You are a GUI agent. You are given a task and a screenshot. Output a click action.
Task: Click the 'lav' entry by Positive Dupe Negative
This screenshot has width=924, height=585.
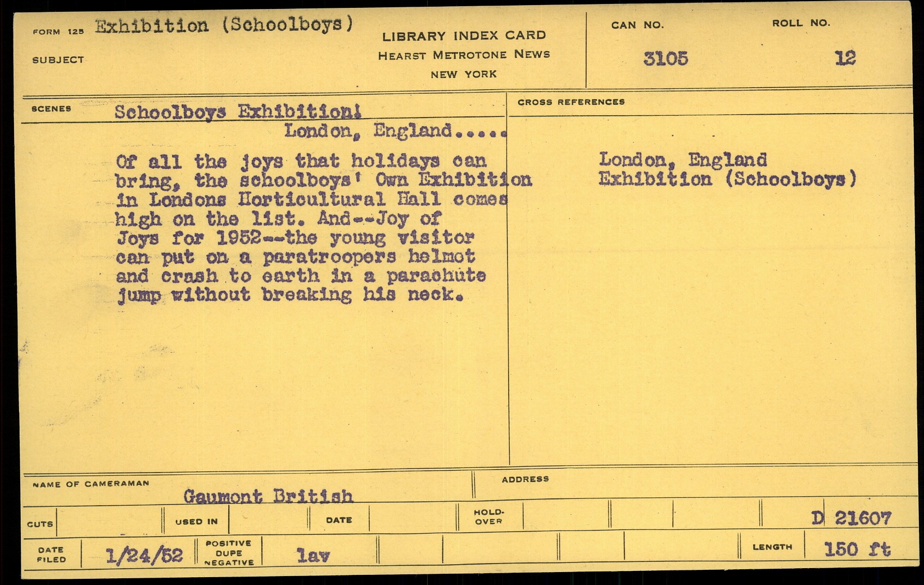pos(313,556)
